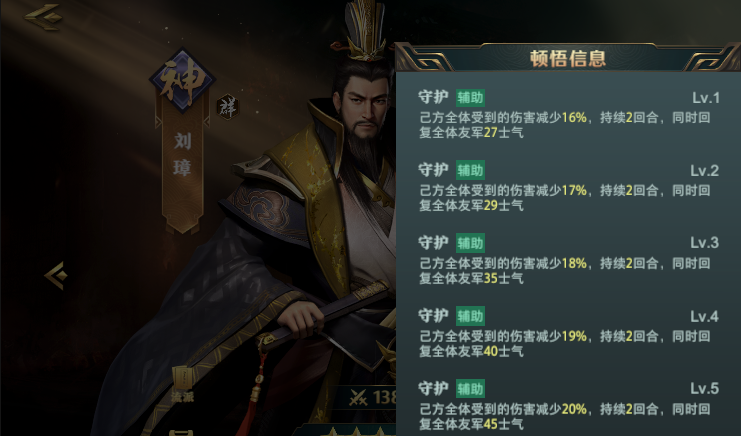Click the crossed swords power icon

358,398
